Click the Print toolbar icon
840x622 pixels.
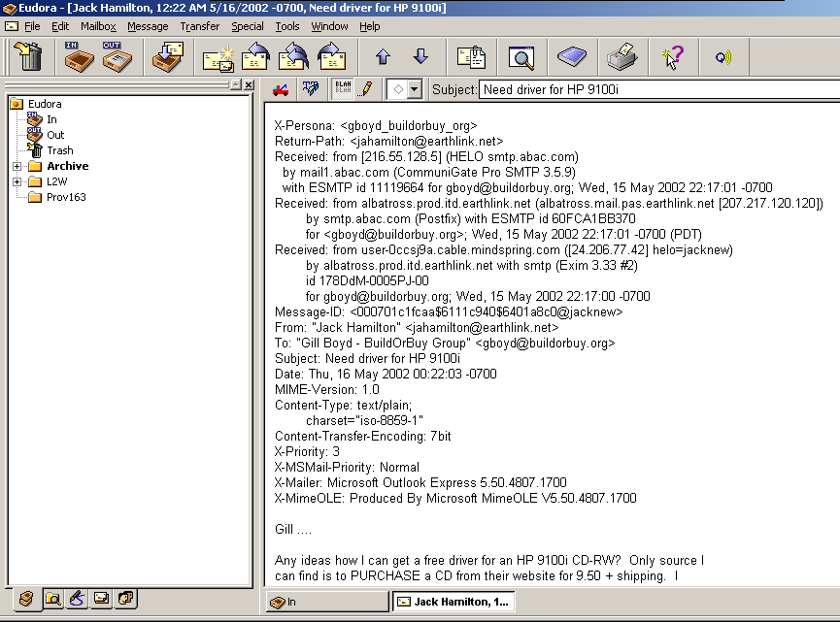(x=622, y=56)
